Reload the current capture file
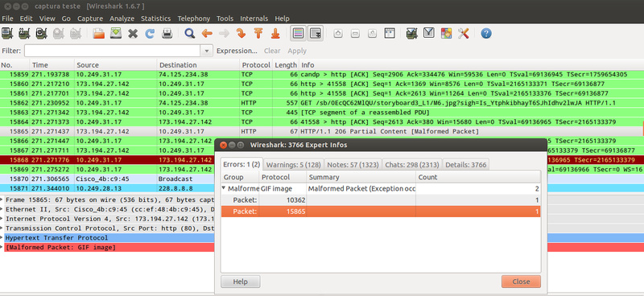 (x=150, y=33)
